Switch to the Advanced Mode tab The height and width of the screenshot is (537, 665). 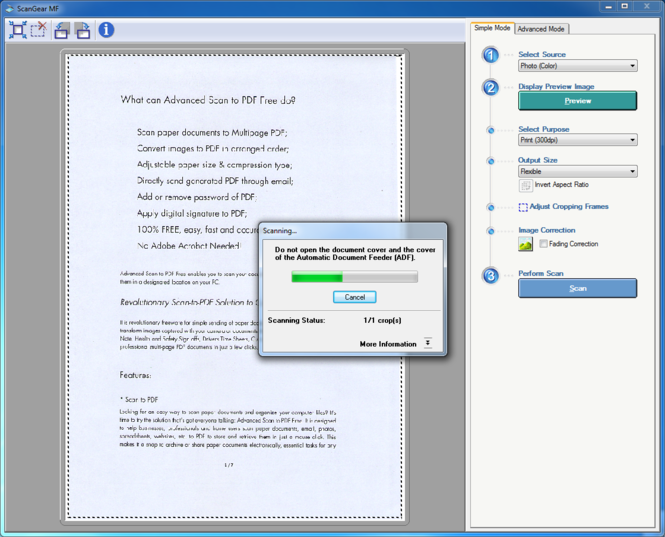(x=541, y=29)
